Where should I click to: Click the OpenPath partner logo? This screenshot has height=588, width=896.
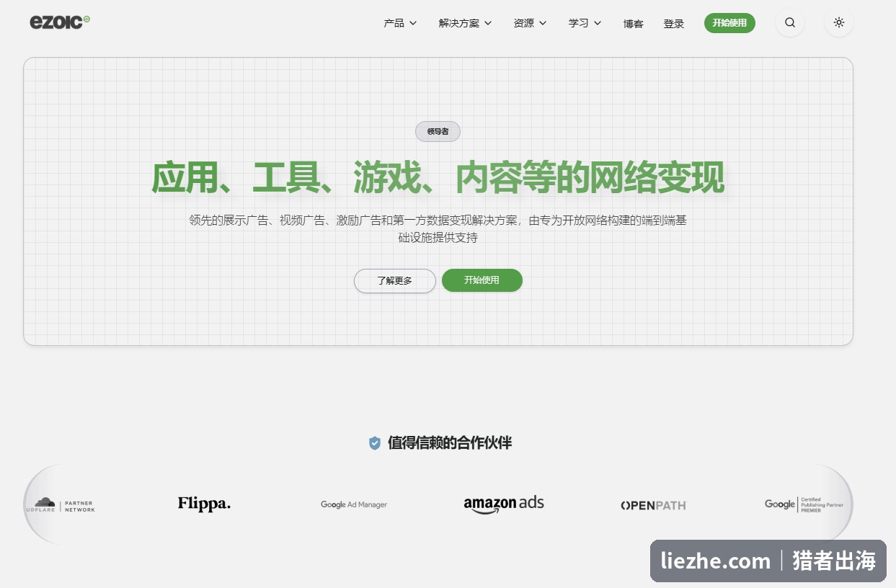654,505
